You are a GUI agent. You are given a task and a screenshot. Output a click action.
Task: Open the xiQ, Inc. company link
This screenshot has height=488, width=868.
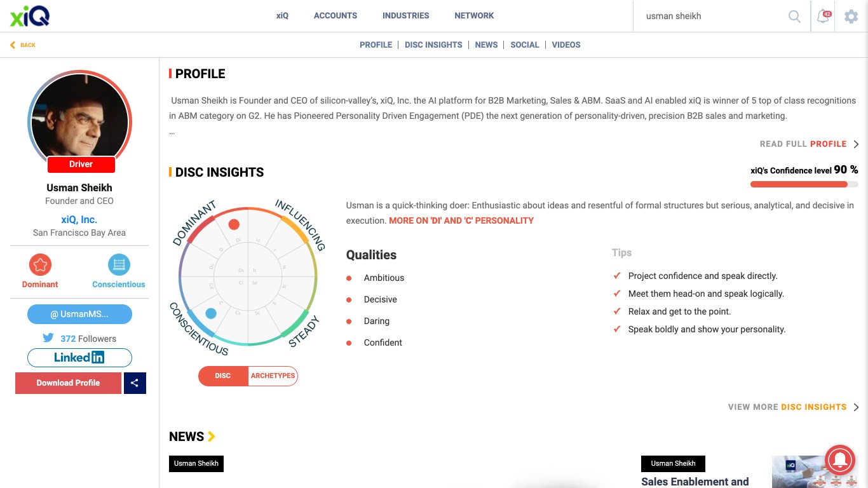tap(79, 219)
